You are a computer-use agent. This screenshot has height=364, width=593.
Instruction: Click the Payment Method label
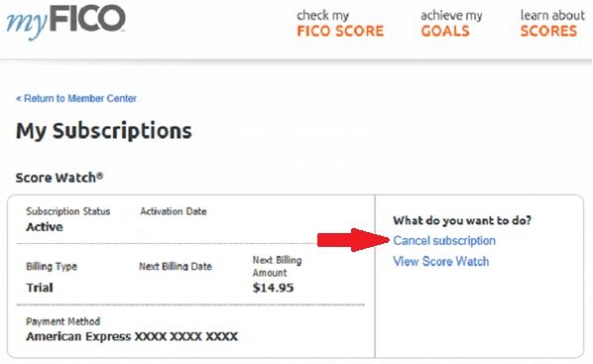pyautogui.click(x=63, y=321)
